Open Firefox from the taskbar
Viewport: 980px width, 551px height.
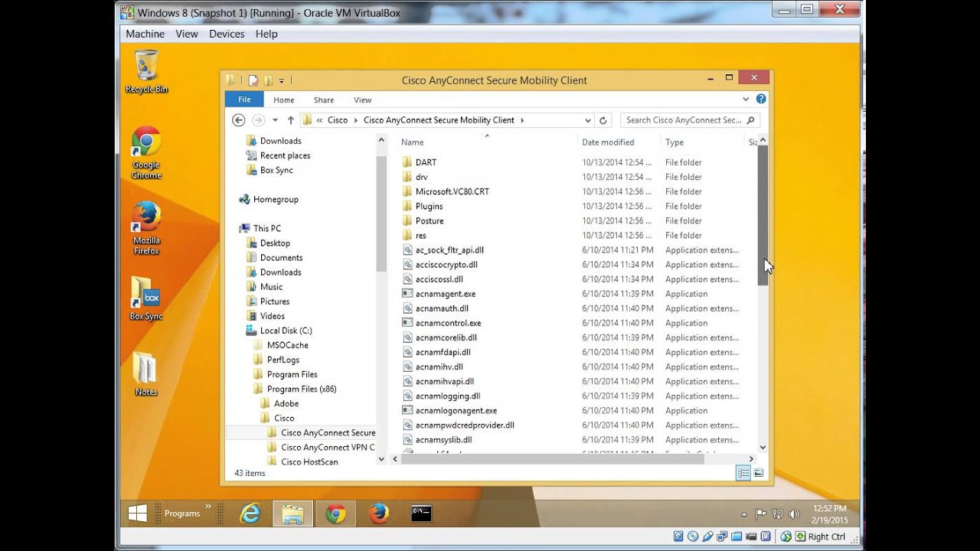click(x=378, y=514)
